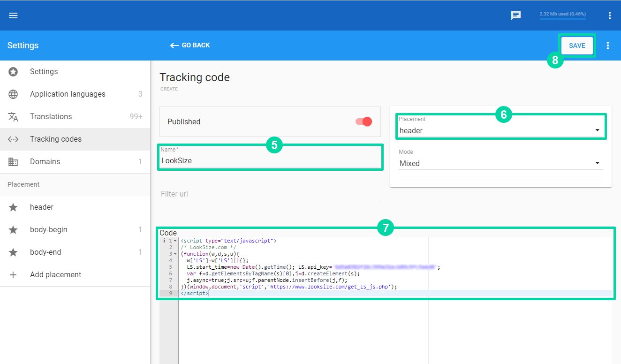Open Application languages section
This screenshot has height=364, width=621.
[75, 94]
